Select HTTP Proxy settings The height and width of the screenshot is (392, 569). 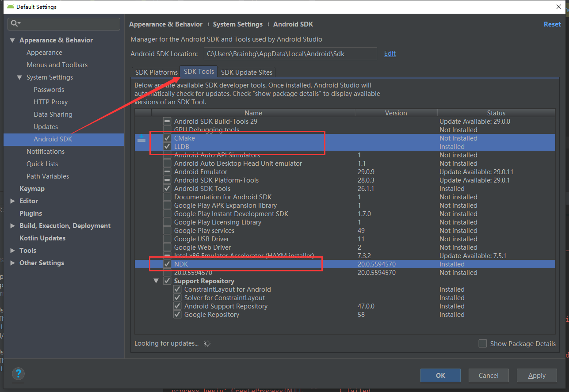click(x=50, y=102)
